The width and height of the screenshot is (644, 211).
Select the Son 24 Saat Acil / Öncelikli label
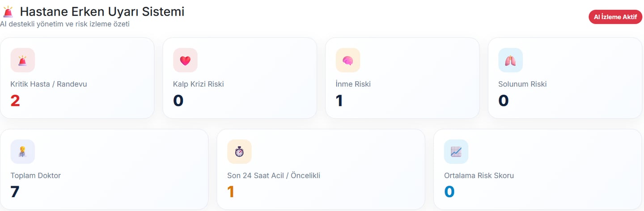pos(274,176)
